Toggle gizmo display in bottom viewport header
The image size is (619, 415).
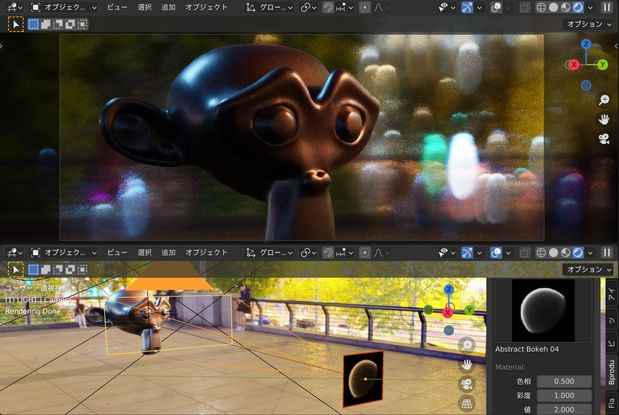(467, 253)
